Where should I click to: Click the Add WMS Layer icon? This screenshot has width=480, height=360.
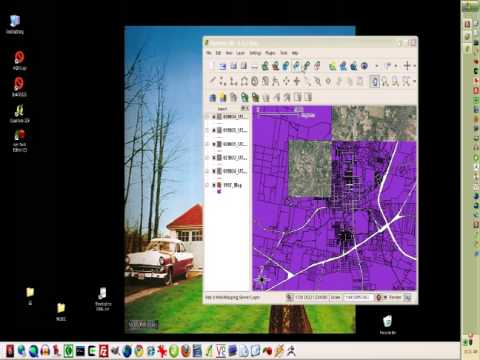[306, 66]
